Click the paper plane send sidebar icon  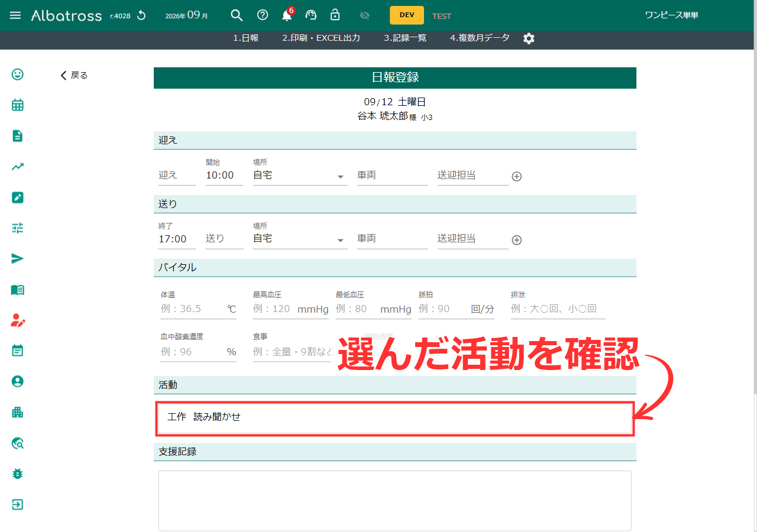click(x=18, y=259)
